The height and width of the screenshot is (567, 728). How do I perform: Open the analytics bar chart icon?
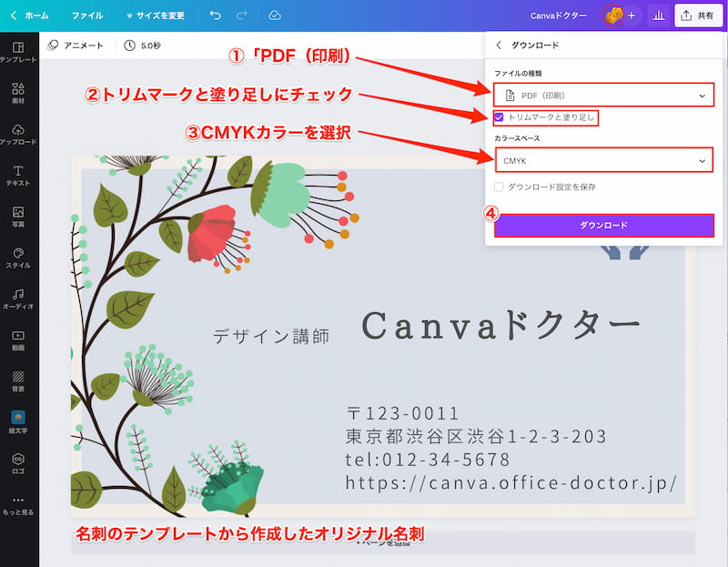click(x=659, y=15)
